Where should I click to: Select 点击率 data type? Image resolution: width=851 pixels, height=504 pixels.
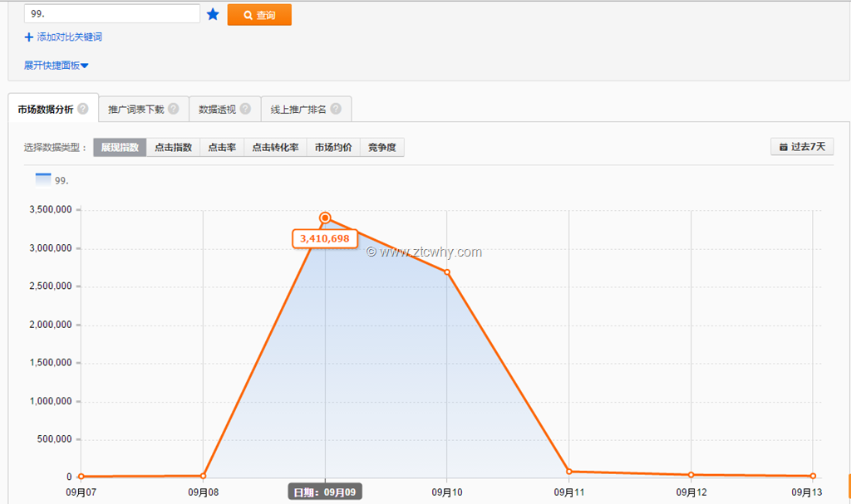tap(222, 148)
